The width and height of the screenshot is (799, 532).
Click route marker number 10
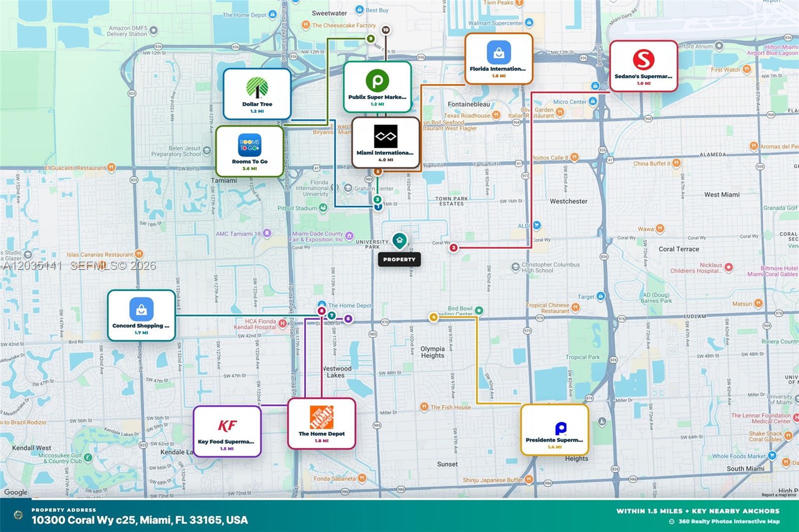click(x=386, y=30)
